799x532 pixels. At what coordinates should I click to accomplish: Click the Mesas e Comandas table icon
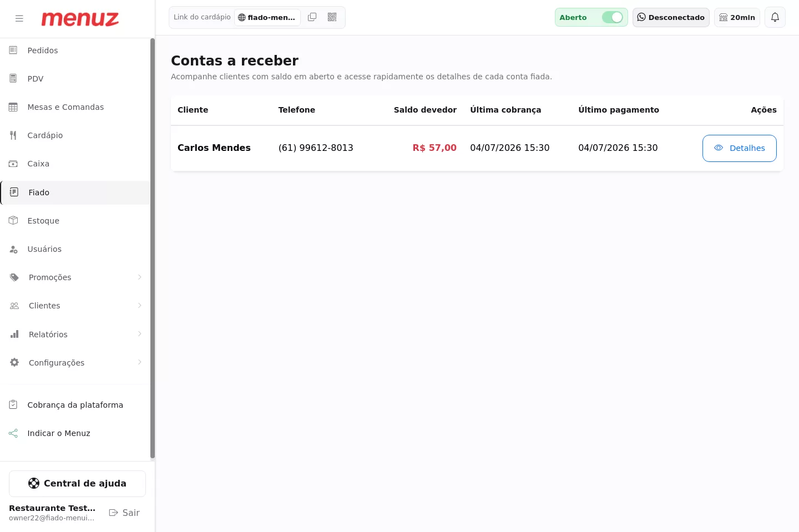point(13,107)
